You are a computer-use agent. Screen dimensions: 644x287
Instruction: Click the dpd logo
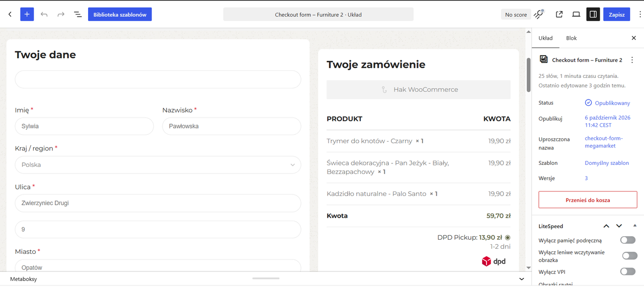pyautogui.click(x=494, y=261)
